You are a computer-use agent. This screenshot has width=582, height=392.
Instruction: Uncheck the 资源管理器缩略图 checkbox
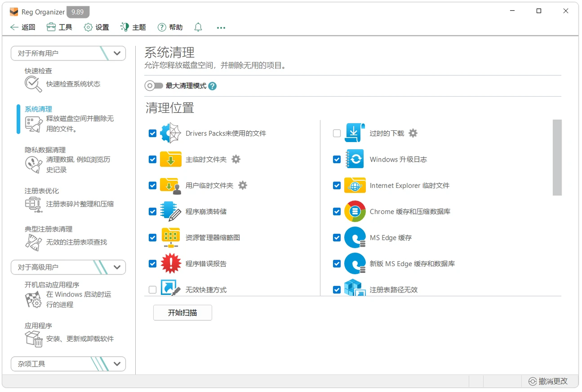click(x=152, y=237)
